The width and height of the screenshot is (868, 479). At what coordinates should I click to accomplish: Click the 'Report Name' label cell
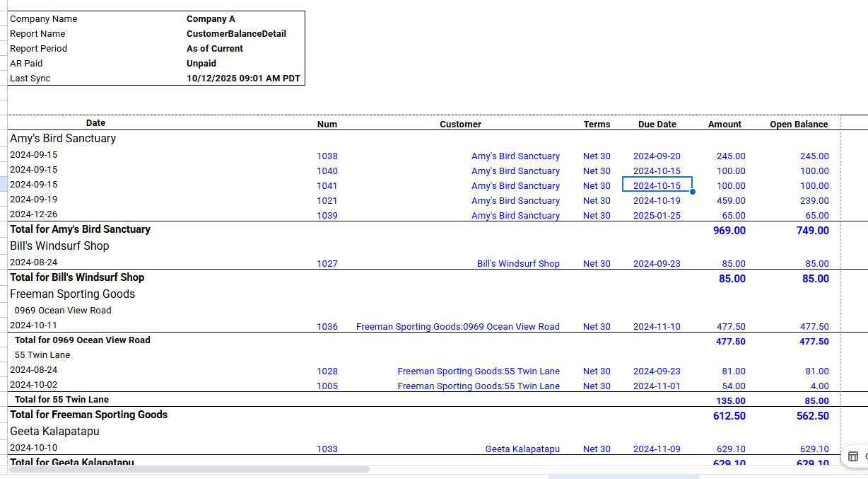tap(37, 34)
